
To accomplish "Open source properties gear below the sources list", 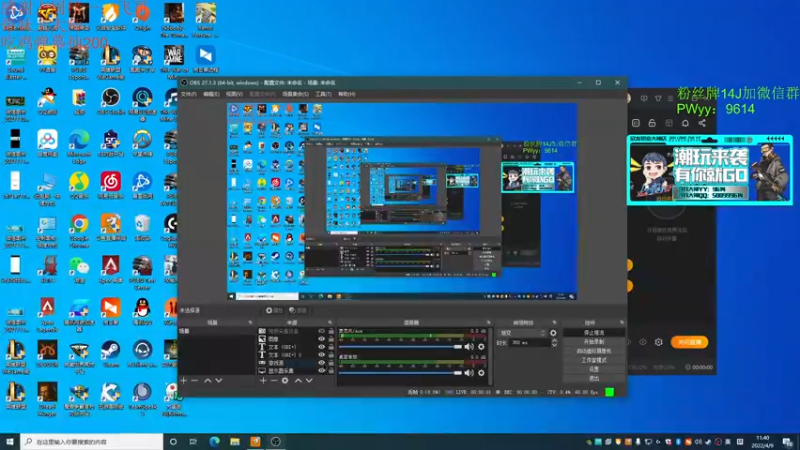I will tap(285, 381).
